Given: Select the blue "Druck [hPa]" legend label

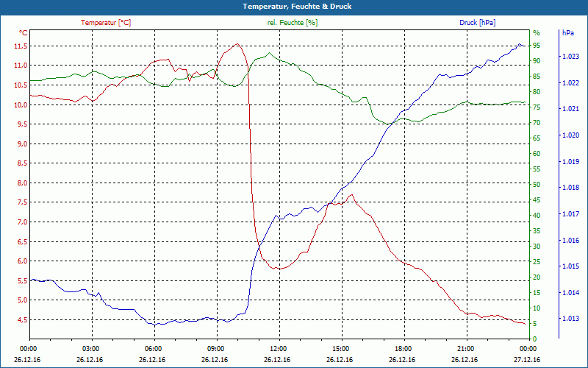Looking at the screenshot, I should click(477, 23).
